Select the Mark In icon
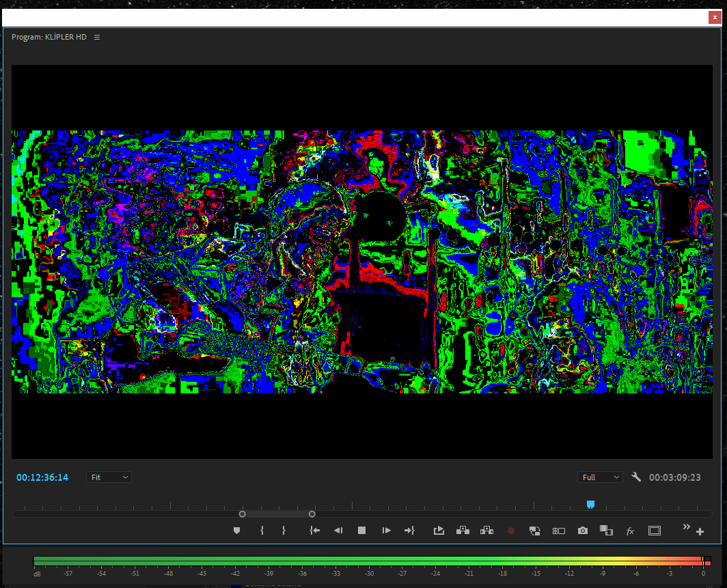 point(262,530)
